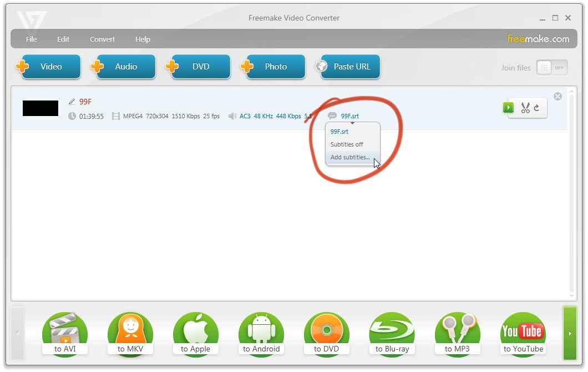Convert to MP3 audio
This screenshot has width=588, height=372.
[457, 334]
